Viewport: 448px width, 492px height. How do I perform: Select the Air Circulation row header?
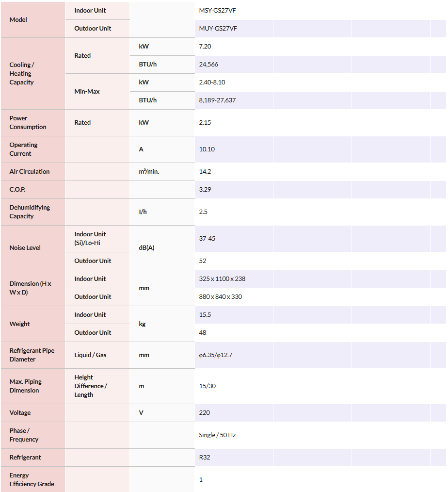click(x=29, y=171)
